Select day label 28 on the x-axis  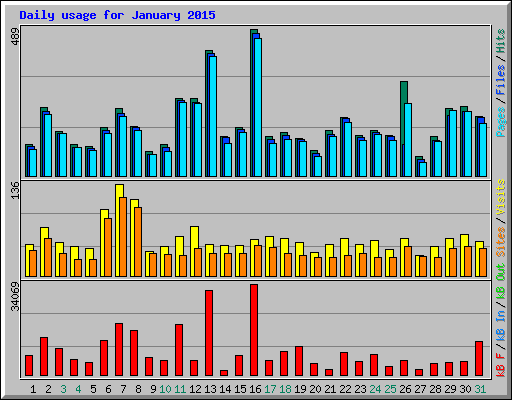click(435, 389)
